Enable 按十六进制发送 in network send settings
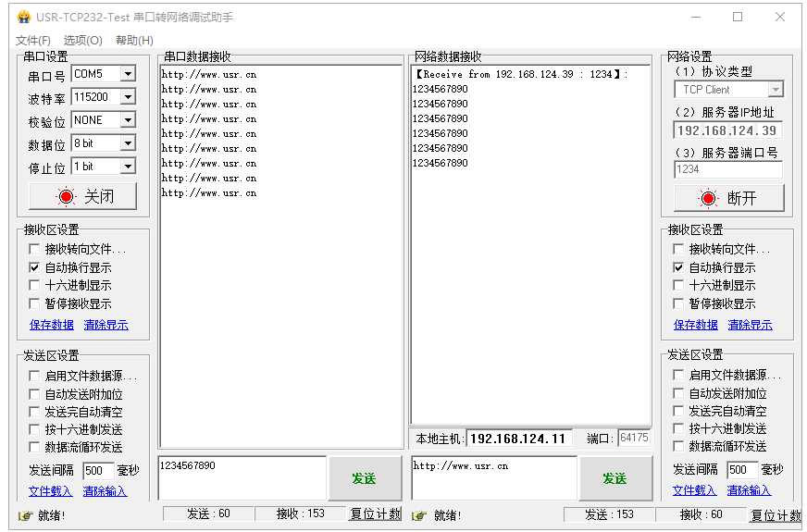 click(678, 428)
